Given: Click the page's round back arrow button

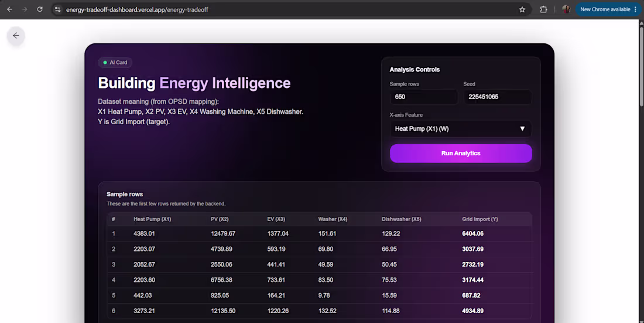Looking at the screenshot, I should click(x=16, y=36).
